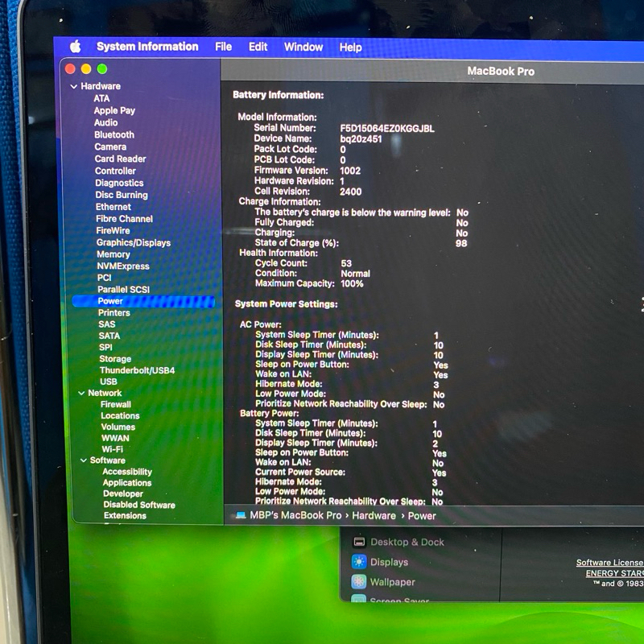Viewport: 644px width, 644px height.
Task: Select Disc Burning in the sidebar
Action: tap(122, 195)
